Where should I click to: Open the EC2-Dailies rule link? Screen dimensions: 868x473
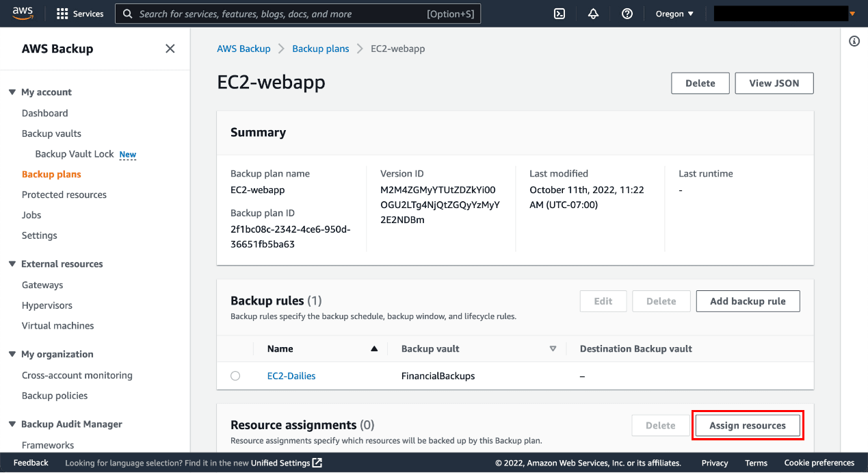coord(291,375)
